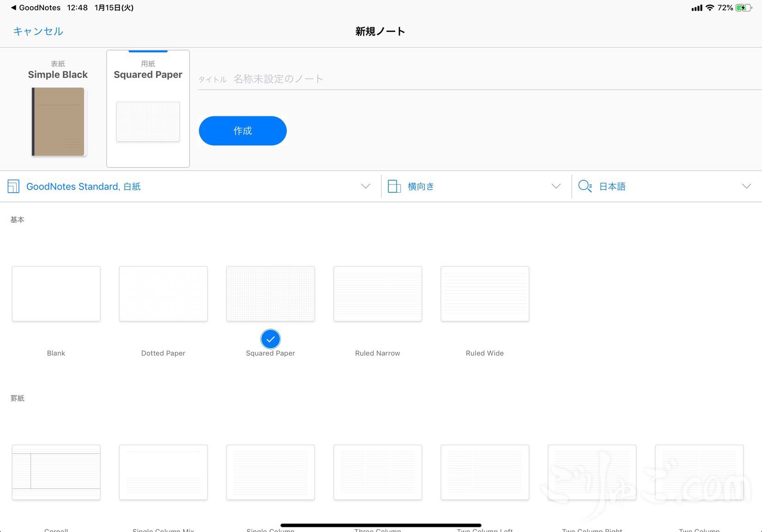
Task: Switch to the 表紙 cover tab
Action: 58,69
